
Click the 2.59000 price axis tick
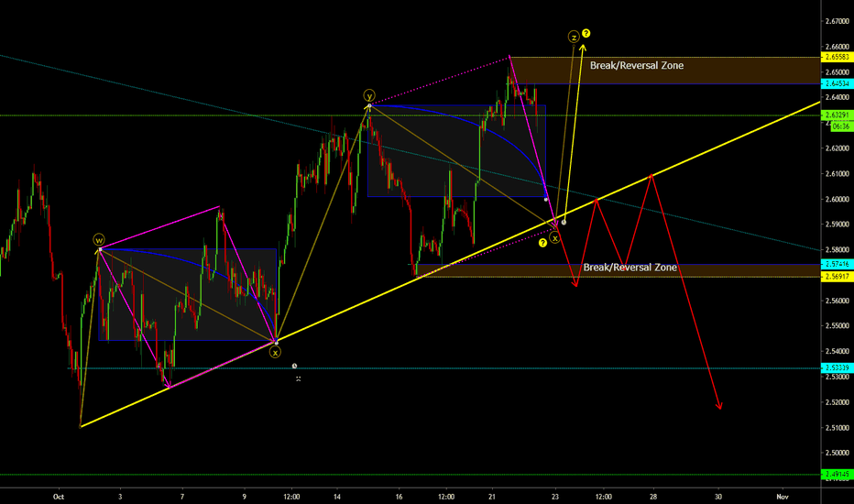pos(838,225)
